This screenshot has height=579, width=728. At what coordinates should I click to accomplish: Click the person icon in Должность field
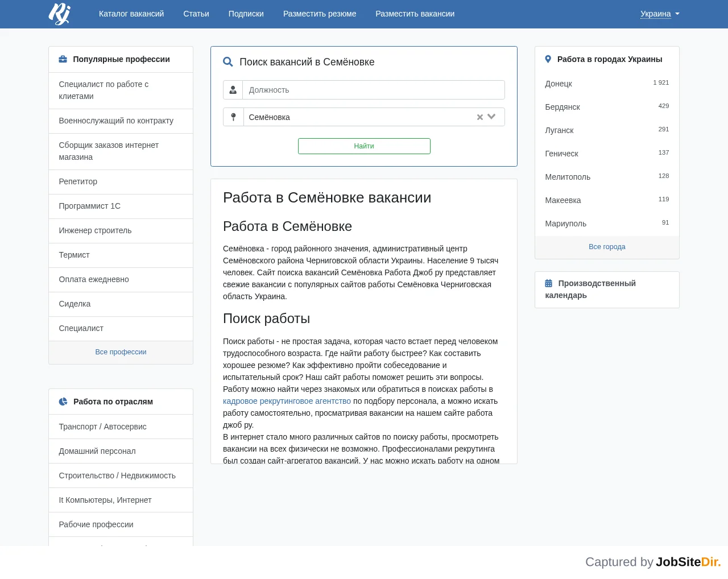[x=233, y=90]
